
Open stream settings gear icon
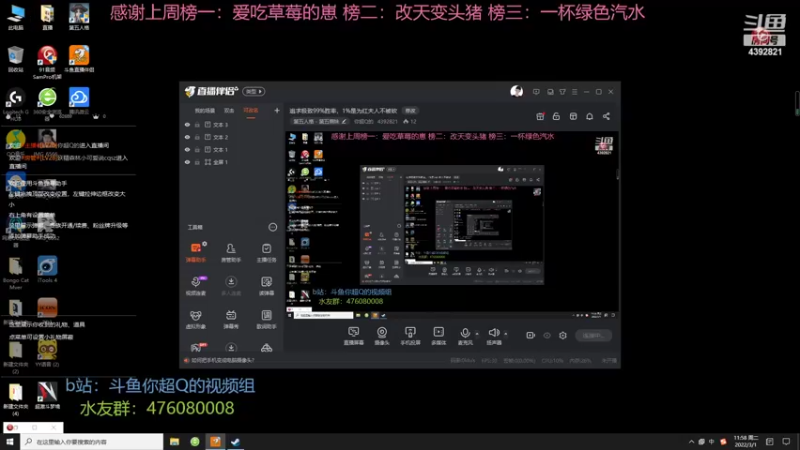(563, 335)
